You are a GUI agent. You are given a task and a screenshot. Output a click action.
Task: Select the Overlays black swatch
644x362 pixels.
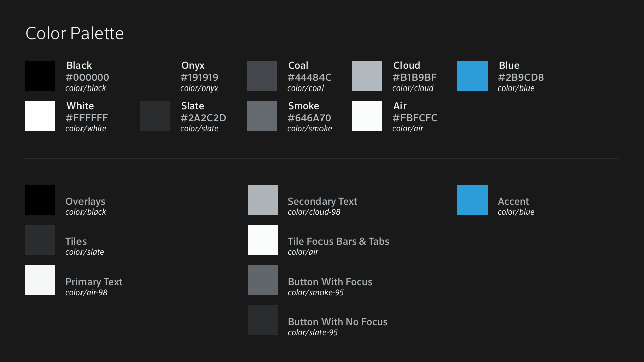point(40,200)
